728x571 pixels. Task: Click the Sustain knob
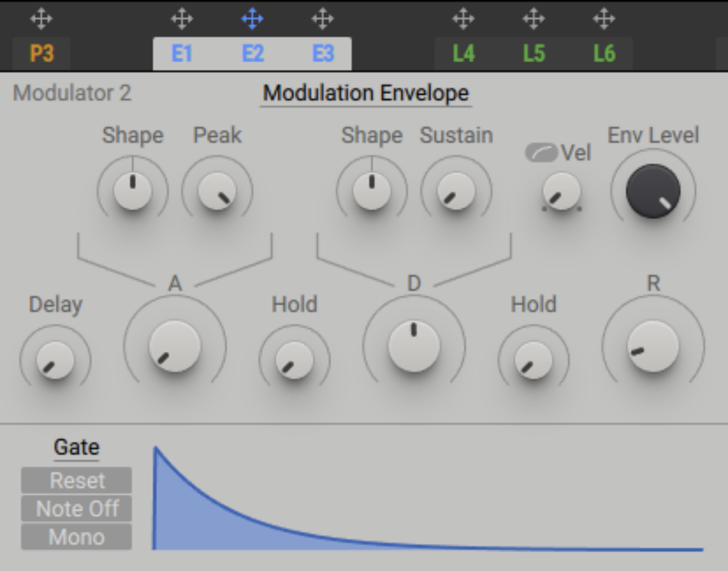pos(456,191)
